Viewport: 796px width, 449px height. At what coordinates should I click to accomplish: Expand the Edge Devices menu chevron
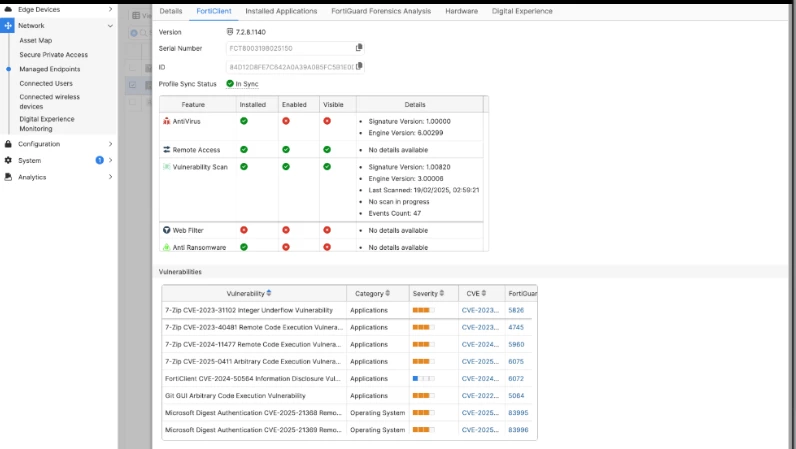click(110, 9)
